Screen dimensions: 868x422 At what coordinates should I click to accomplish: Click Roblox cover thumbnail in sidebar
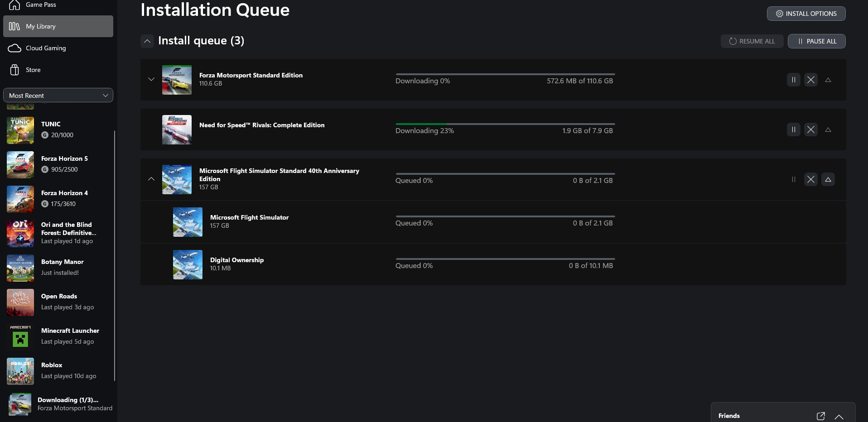point(20,371)
